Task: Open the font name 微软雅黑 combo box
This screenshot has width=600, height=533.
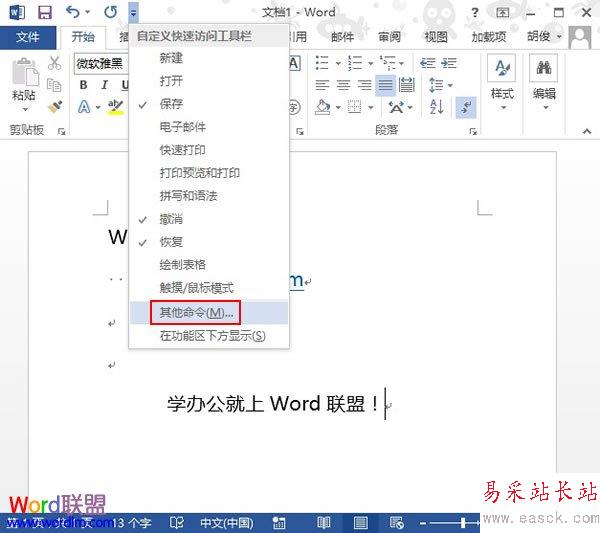Action: 100,63
